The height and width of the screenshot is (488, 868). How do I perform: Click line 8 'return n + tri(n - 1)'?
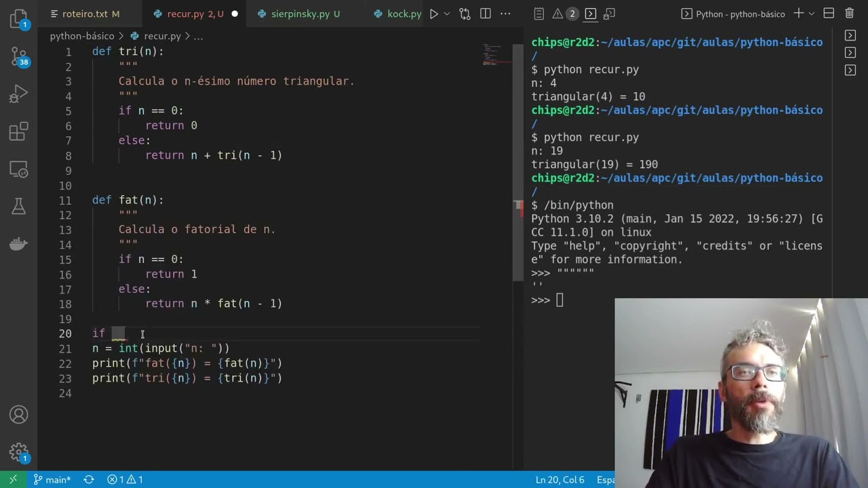(x=214, y=155)
